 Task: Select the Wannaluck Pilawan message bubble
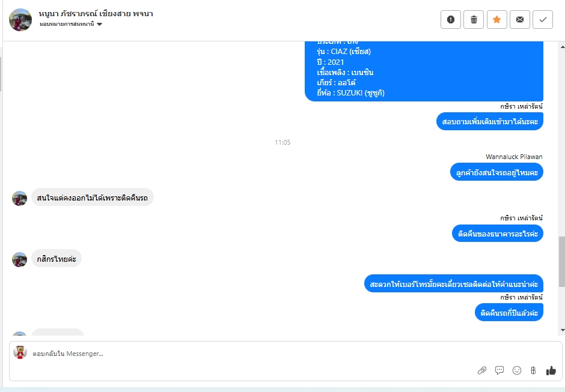(496, 172)
